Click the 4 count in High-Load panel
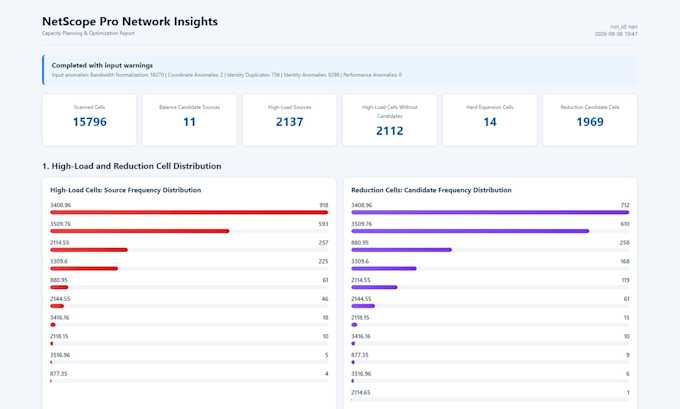The image size is (680, 409). [327, 373]
